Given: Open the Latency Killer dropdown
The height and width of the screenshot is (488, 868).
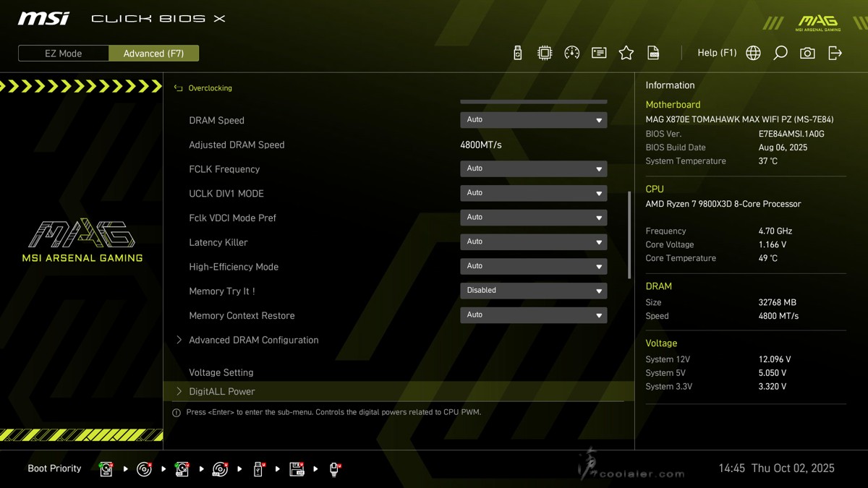Looking at the screenshot, I should [x=533, y=242].
